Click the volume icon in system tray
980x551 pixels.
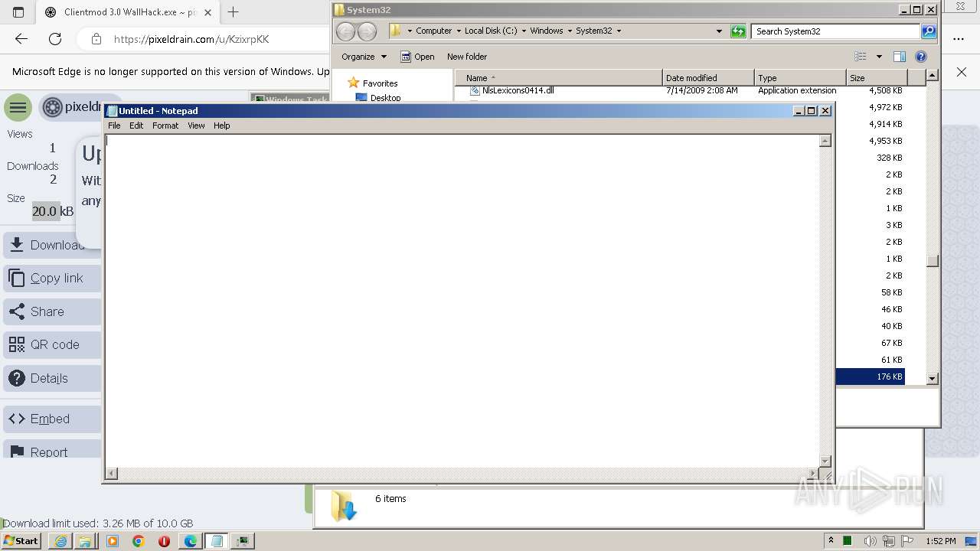[x=870, y=541]
